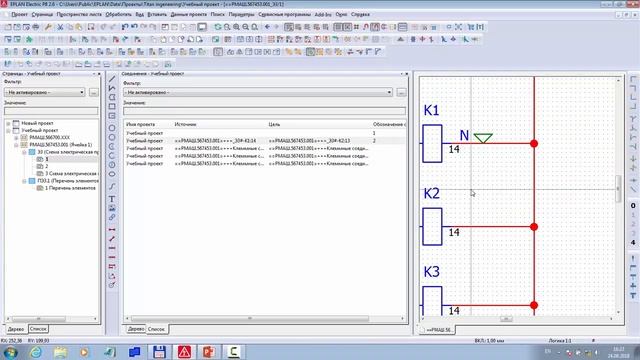
Task: Select page 3 Схема электрическая
Action: [67, 173]
